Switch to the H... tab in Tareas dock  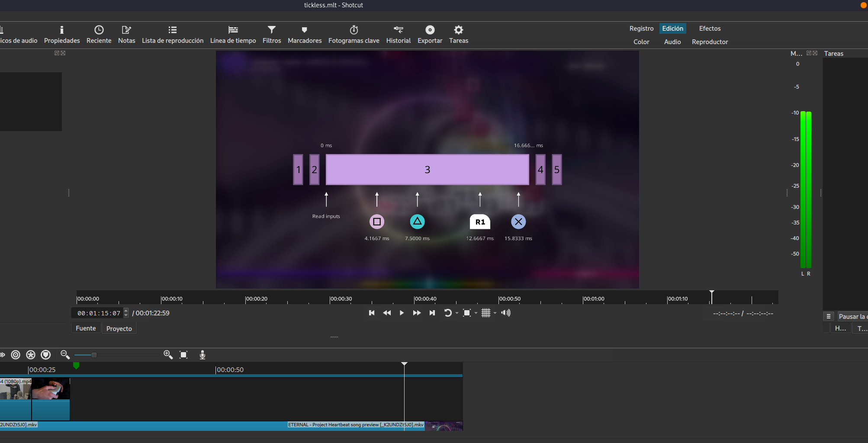840,328
